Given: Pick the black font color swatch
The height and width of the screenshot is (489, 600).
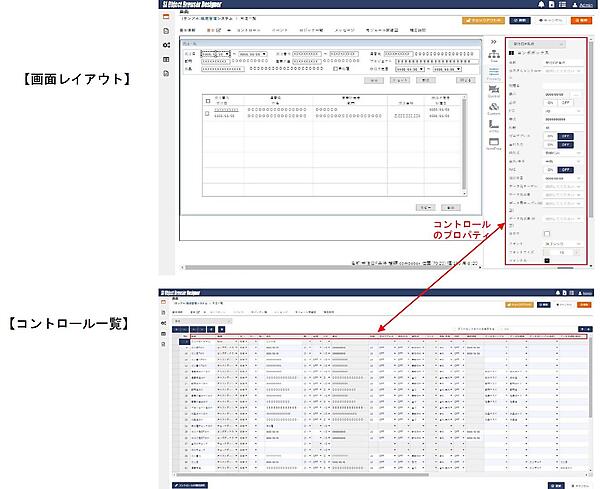Looking at the screenshot, I should (x=547, y=261).
